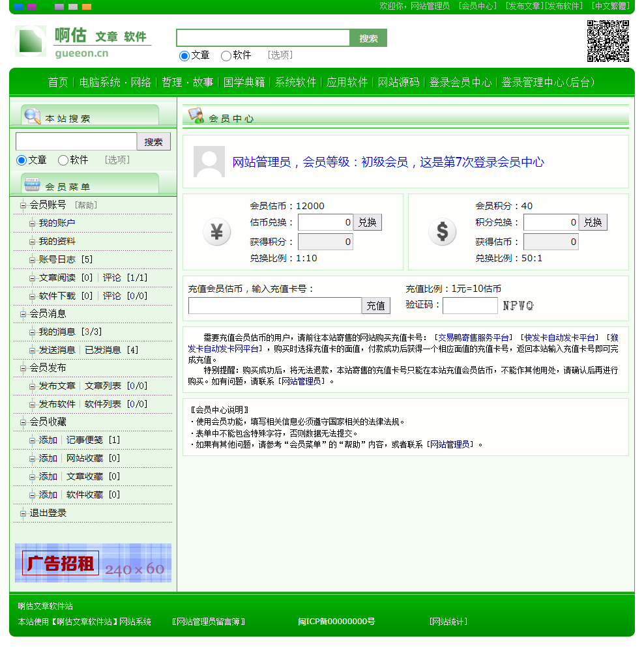
Task: Pick the orange theme color swatch
Action: [x=87, y=7]
